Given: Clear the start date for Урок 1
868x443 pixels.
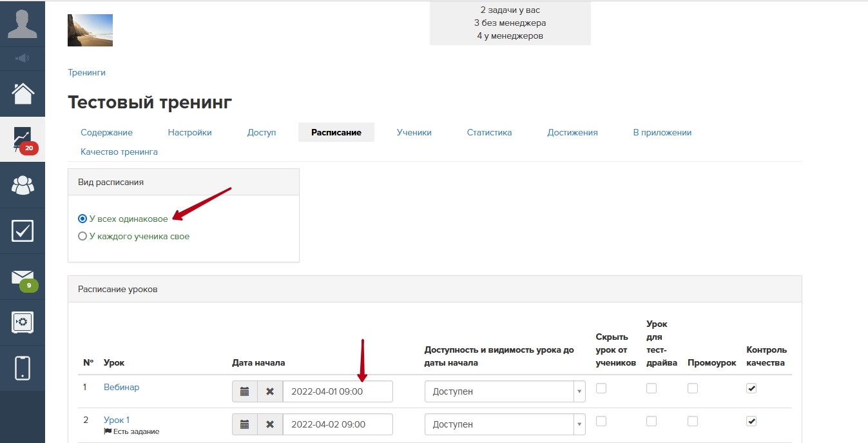Looking at the screenshot, I should [270, 424].
